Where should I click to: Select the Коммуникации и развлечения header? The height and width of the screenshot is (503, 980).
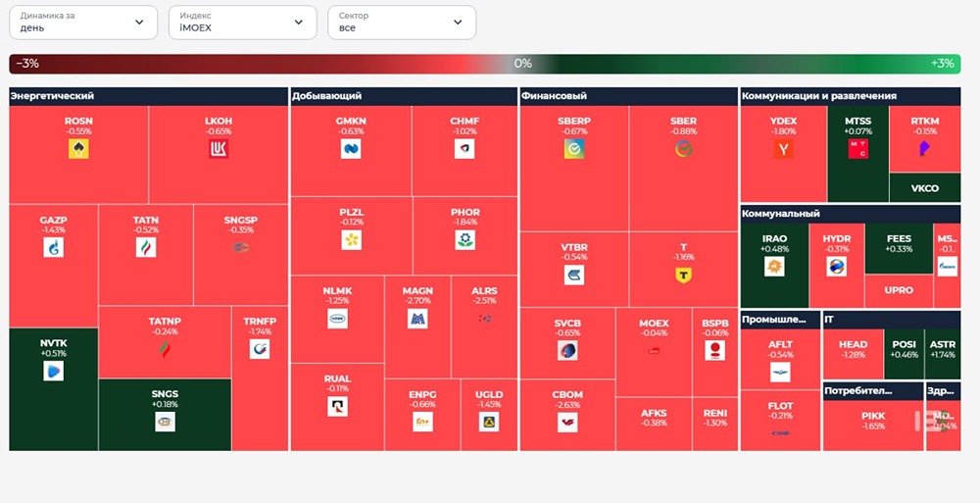pos(851,96)
